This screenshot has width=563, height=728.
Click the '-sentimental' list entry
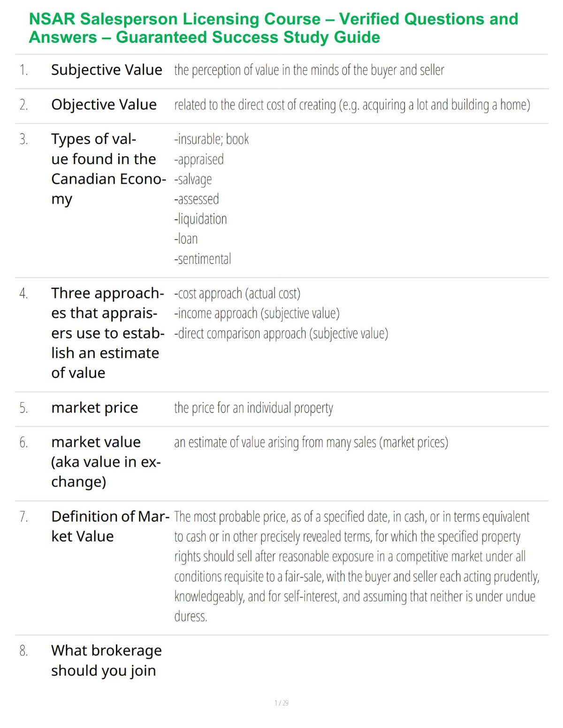tap(203, 259)
